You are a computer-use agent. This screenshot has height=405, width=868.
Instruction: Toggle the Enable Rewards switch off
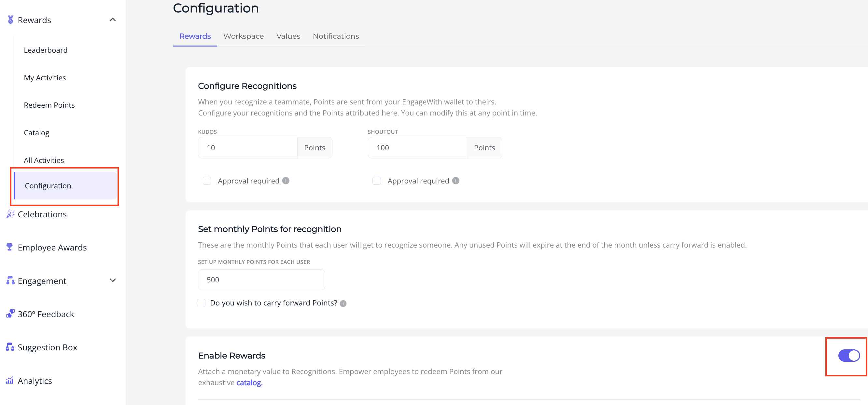point(849,356)
